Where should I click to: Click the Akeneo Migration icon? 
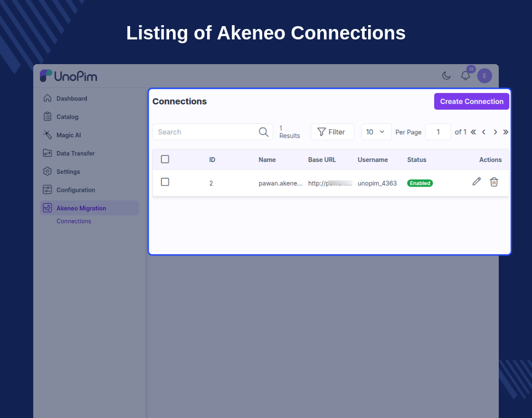coord(47,208)
